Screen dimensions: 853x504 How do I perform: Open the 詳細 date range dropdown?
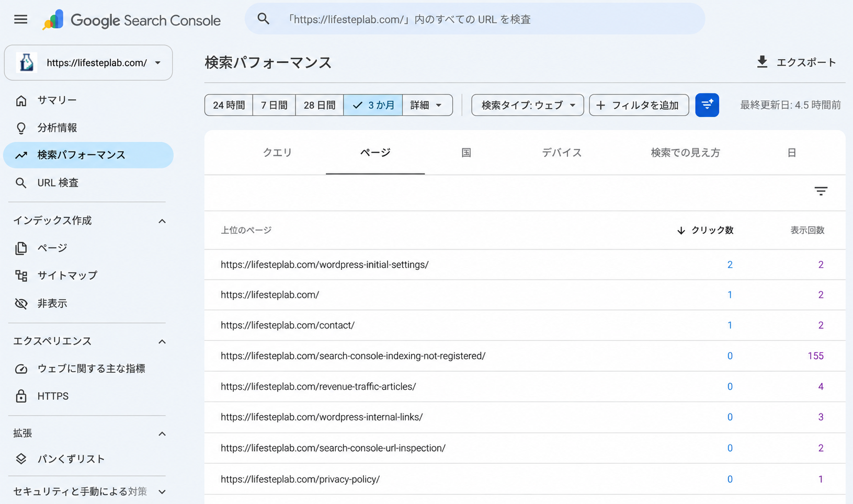coord(427,105)
